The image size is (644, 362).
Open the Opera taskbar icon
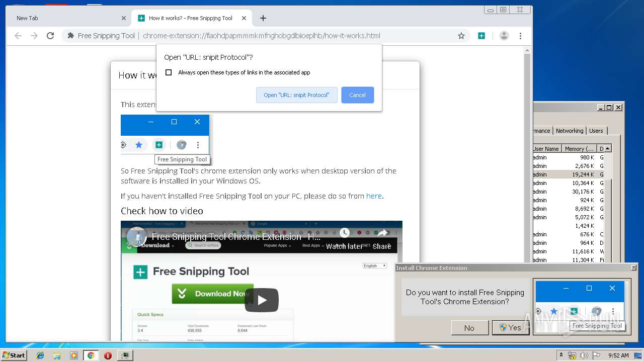[x=108, y=355]
